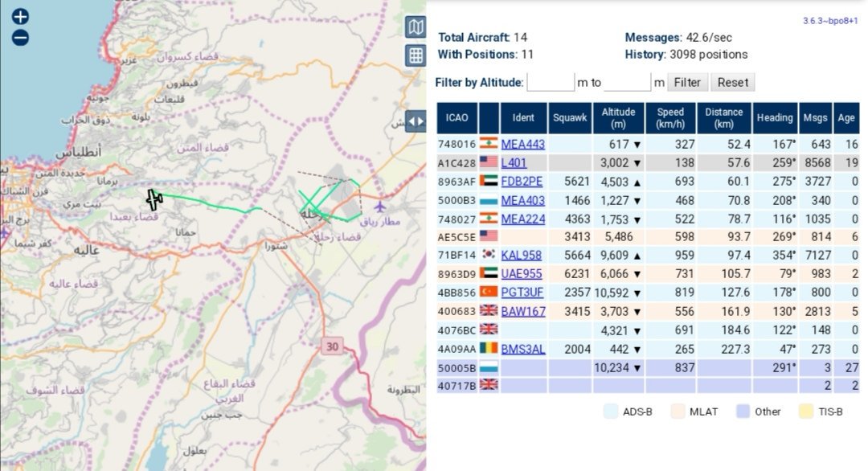The width and height of the screenshot is (868, 471).
Task: Select ICAO cell 748016
Action: [x=457, y=145]
